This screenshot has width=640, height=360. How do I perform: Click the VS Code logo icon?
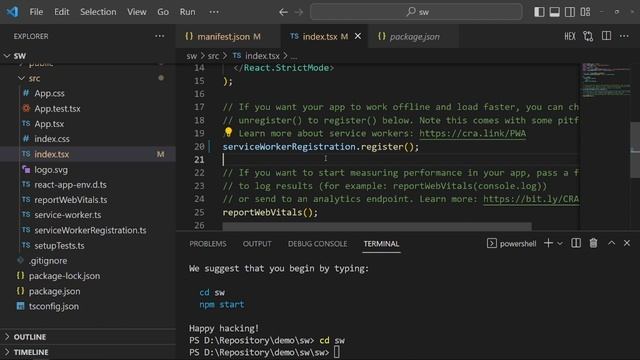(x=12, y=11)
